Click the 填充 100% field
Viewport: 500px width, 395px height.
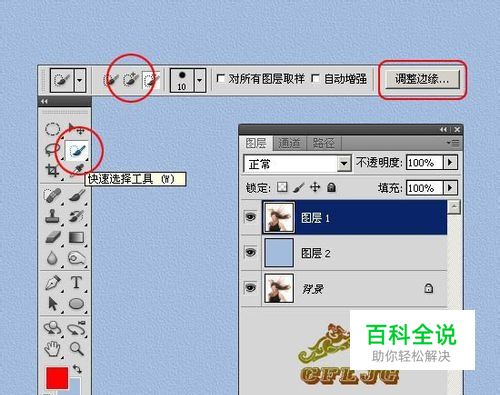coord(425,188)
